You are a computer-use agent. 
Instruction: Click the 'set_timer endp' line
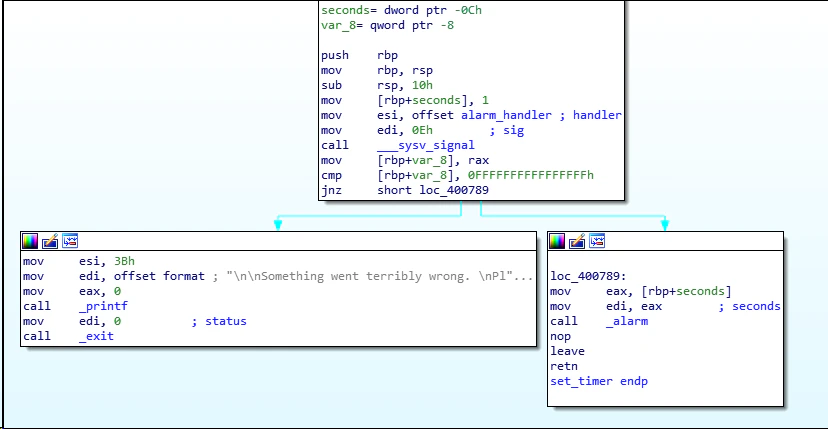599,381
